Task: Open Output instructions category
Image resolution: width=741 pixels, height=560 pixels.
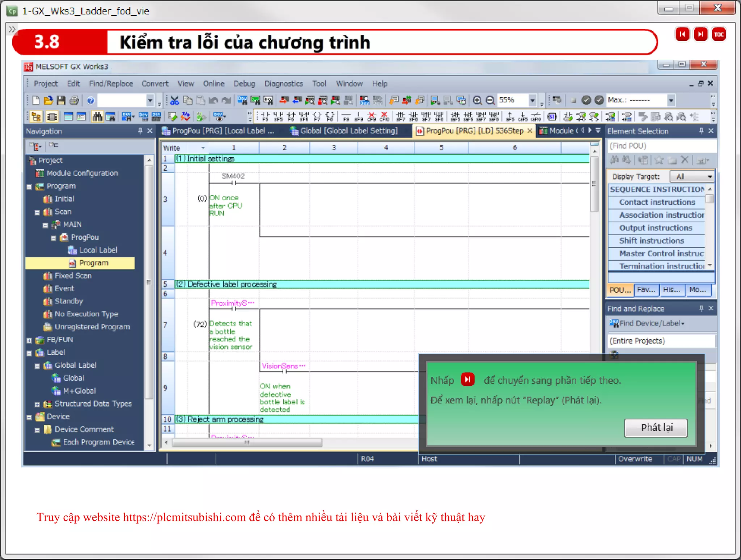Action: click(655, 228)
